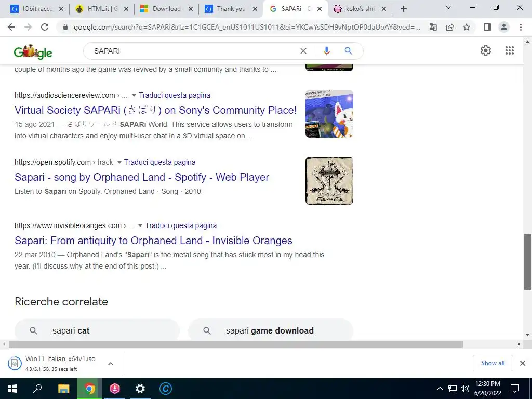Open volume control in tray
This screenshot has height=399, width=532.
click(x=465, y=389)
